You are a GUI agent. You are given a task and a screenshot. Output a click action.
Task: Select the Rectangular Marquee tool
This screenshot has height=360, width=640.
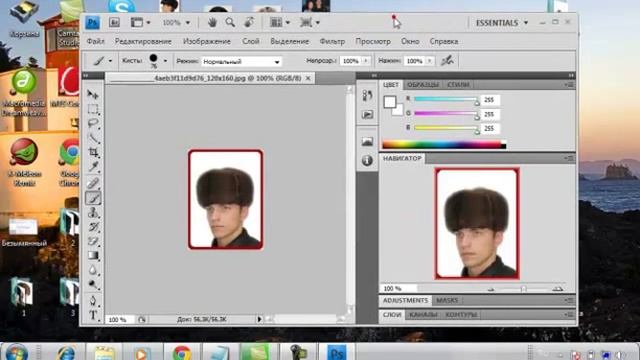pyautogui.click(x=93, y=109)
